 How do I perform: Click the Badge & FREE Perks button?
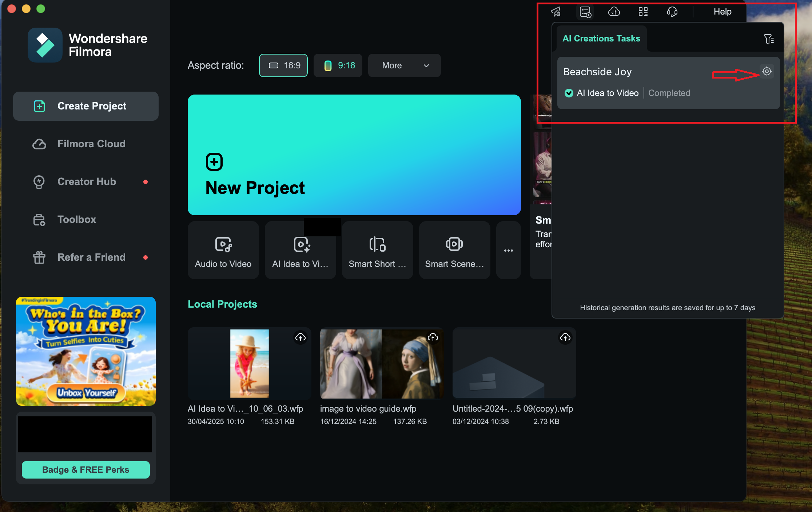[x=86, y=469]
